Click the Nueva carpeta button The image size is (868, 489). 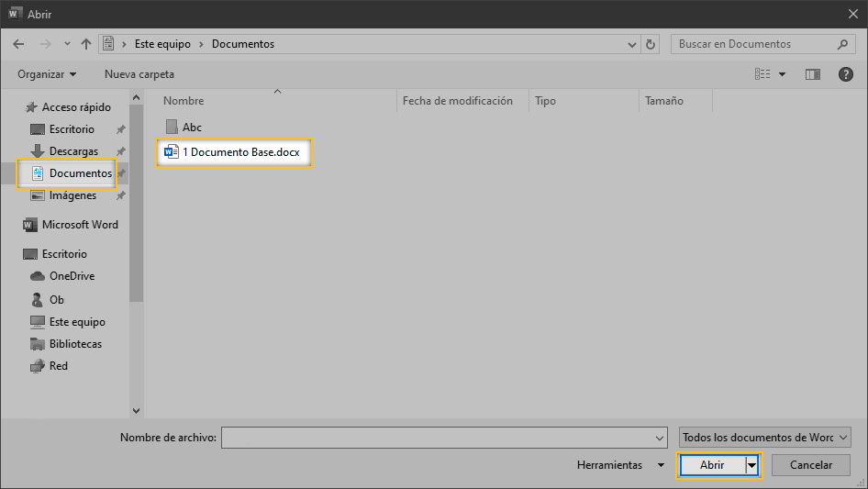tap(139, 74)
